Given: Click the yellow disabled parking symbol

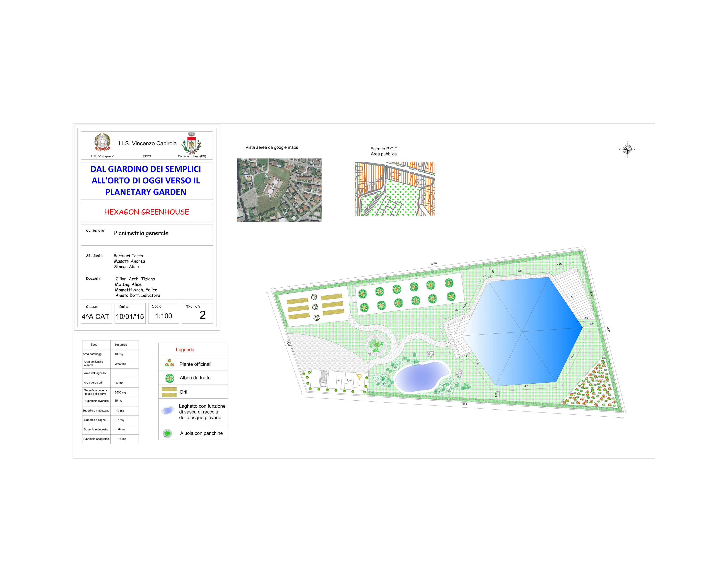Looking at the screenshot, I should [359, 377].
